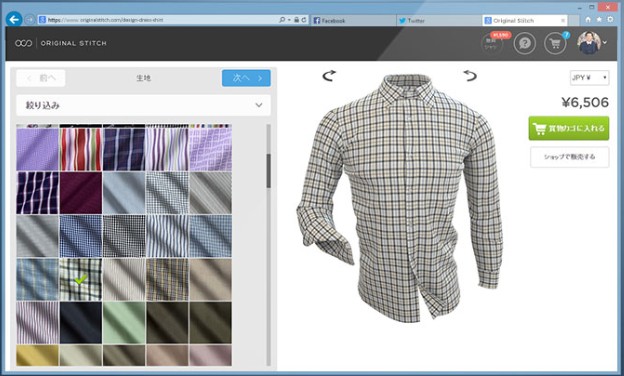Viewport: 624px width, 376px height.
Task: Expand the 絞り込み filter dropdown
Action: (x=143, y=105)
